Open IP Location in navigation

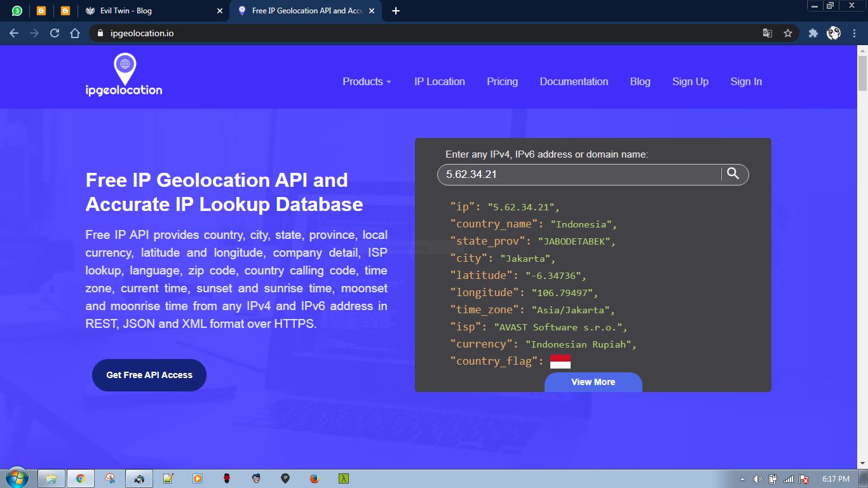[x=440, y=81]
